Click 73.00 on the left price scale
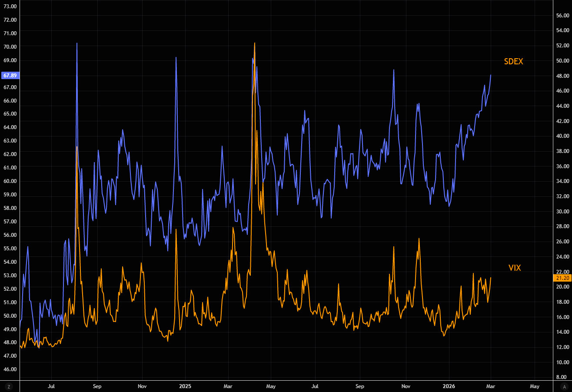The width and height of the screenshot is (572, 392). [10, 6]
